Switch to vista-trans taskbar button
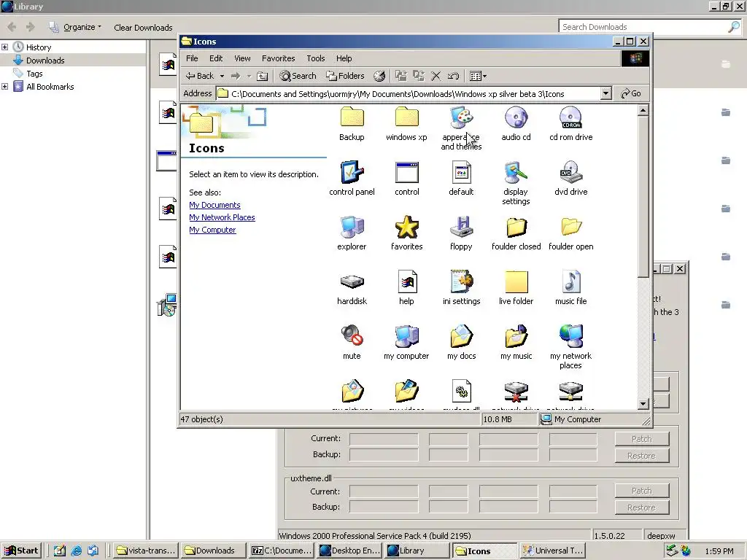747x560 pixels. [147, 551]
